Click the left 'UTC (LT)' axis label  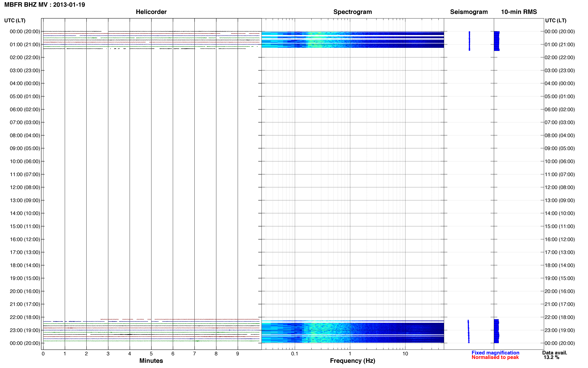[15, 20]
